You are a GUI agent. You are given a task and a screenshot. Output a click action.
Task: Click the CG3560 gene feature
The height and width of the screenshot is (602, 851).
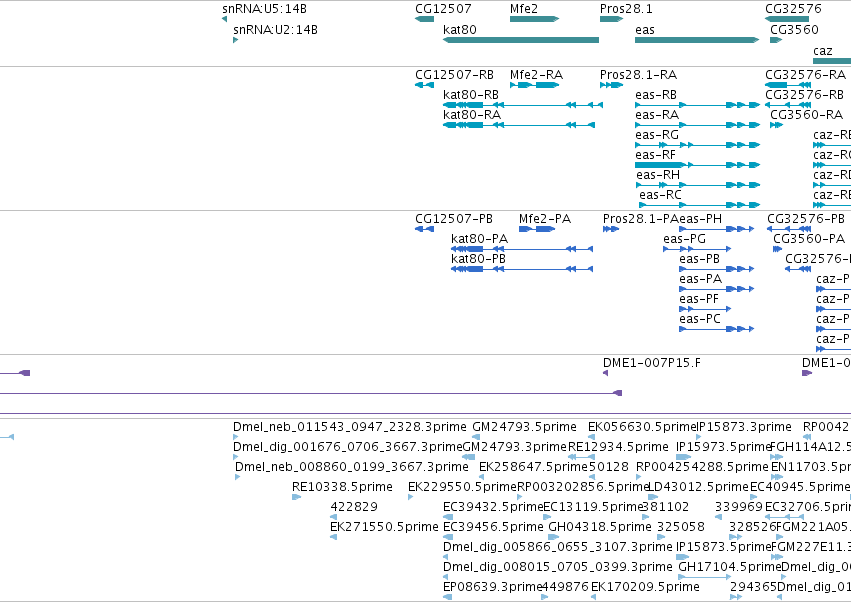pyautogui.click(x=776, y=40)
